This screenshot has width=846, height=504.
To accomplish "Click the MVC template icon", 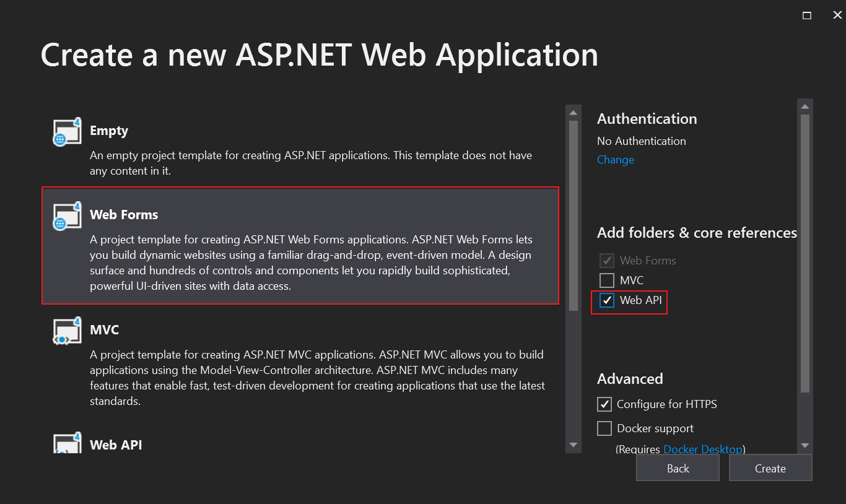I will click(67, 331).
